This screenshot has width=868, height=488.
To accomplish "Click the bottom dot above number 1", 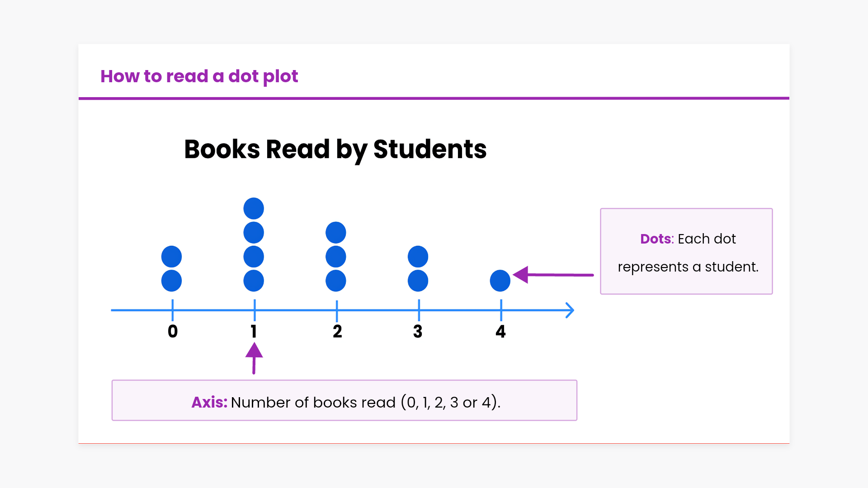I will pos(254,281).
